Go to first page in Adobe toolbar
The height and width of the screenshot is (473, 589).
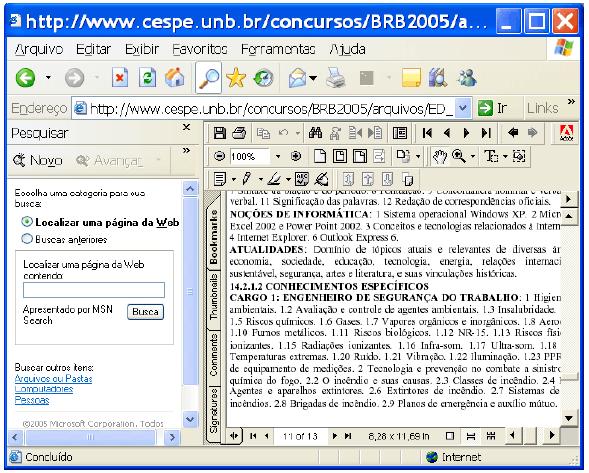427,133
